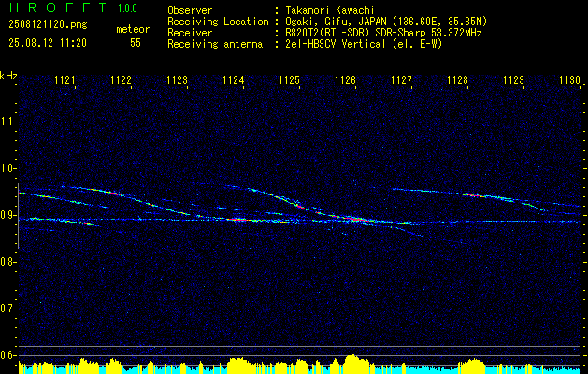Image resolution: width=588 pixels, height=374 pixels.
Task: Click the kHz axis unit label
Action: (8, 76)
